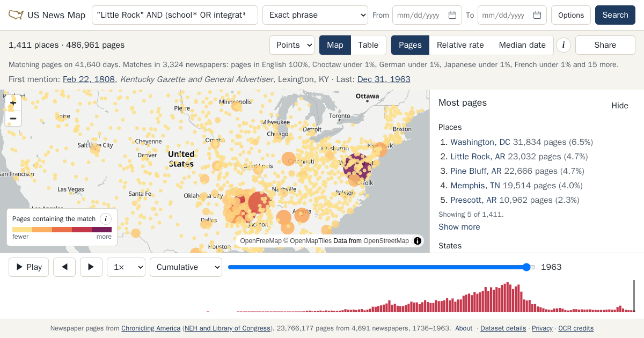Screen dimensions: 644x338
Task: Open the map attribution info icon
Action: 418,241
